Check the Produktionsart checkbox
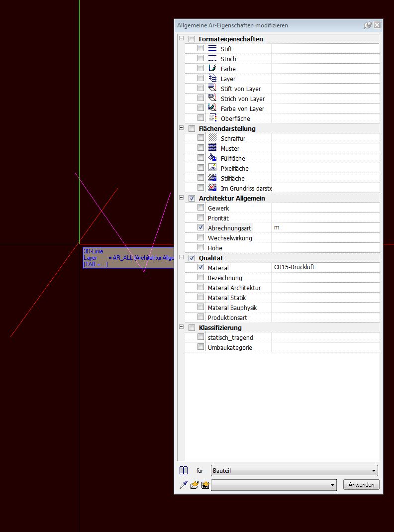 pos(200,317)
